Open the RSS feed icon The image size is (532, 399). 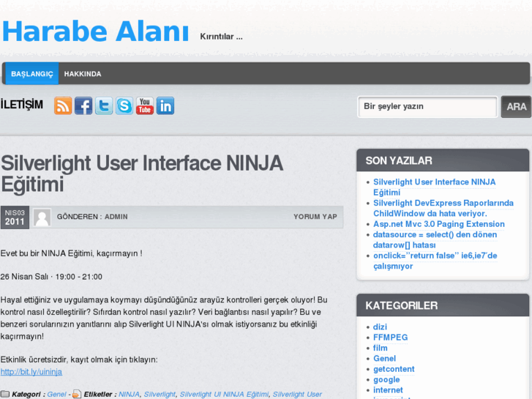pos(63,105)
